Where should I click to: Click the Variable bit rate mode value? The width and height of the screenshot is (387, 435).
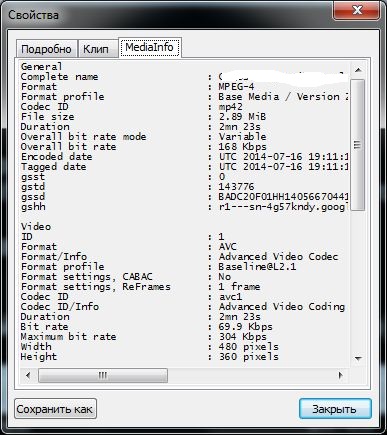coord(242,137)
